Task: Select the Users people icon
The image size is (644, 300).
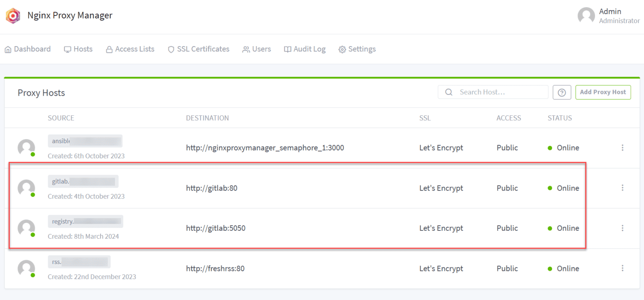Action: (x=246, y=49)
